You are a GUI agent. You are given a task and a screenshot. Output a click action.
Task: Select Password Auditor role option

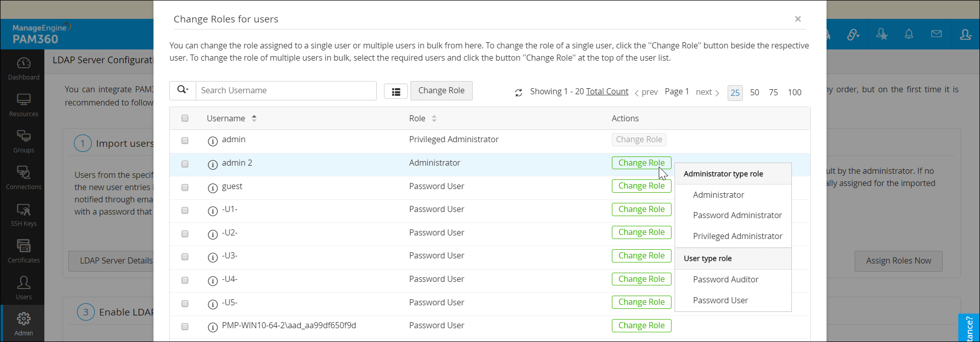click(x=725, y=279)
